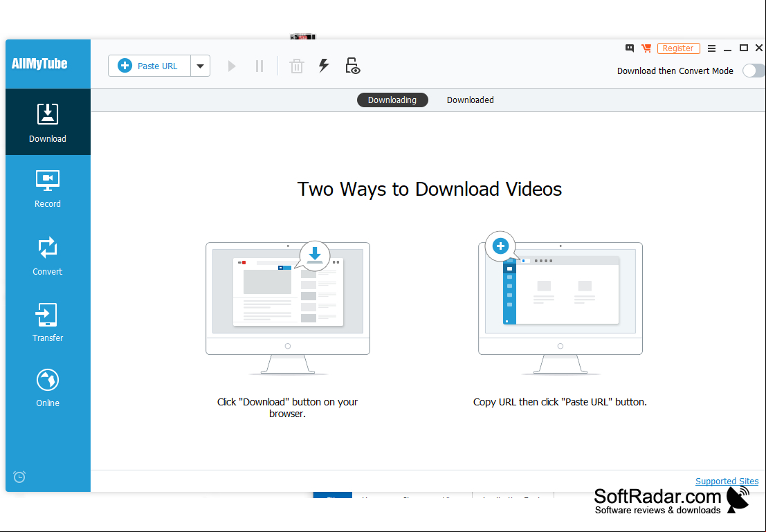This screenshot has width=766, height=532.
Task: Open the feedback message icon
Action: pos(630,48)
